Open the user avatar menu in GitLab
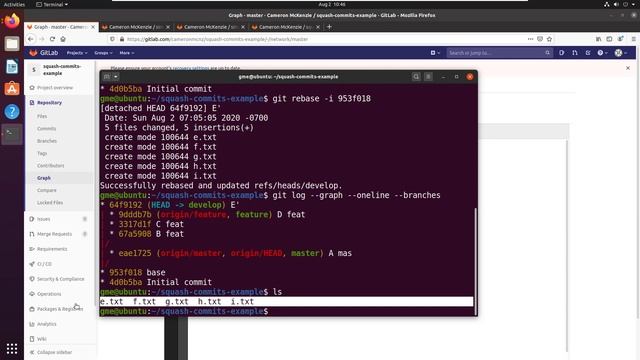The width and height of the screenshot is (640, 360). pyautogui.click(x=620, y=53)
